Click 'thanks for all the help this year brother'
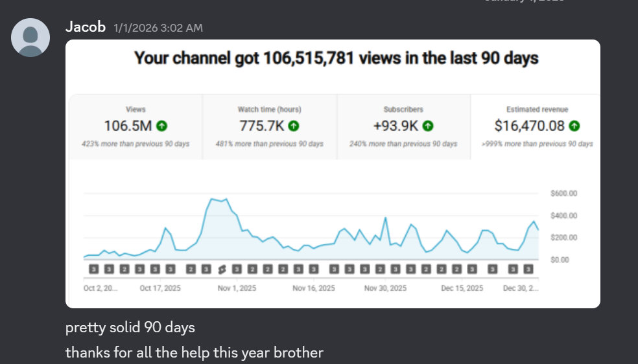Image resolution: width=638 pixels, height=364 pixels. [x=195, y=352]
